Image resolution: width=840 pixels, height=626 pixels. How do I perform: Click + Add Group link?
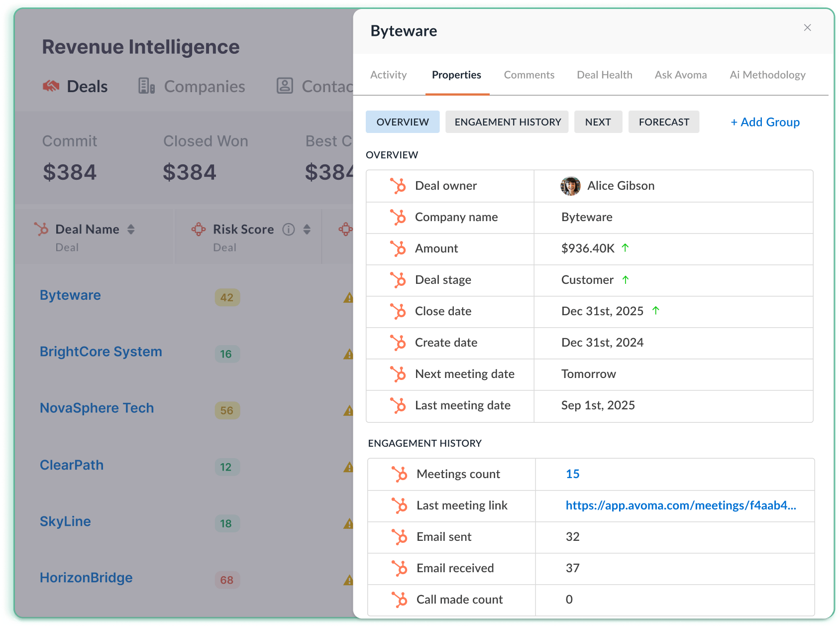765,122
